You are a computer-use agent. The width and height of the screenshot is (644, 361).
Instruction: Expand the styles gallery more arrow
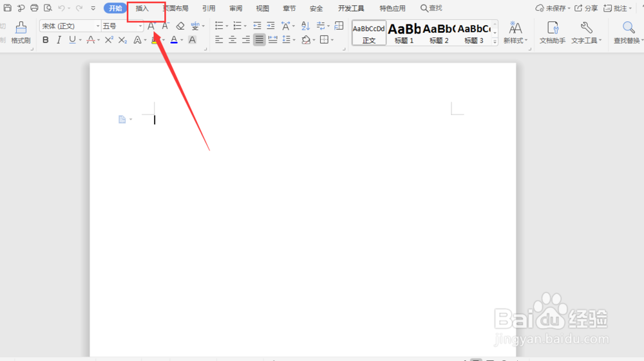click(495, 41)
